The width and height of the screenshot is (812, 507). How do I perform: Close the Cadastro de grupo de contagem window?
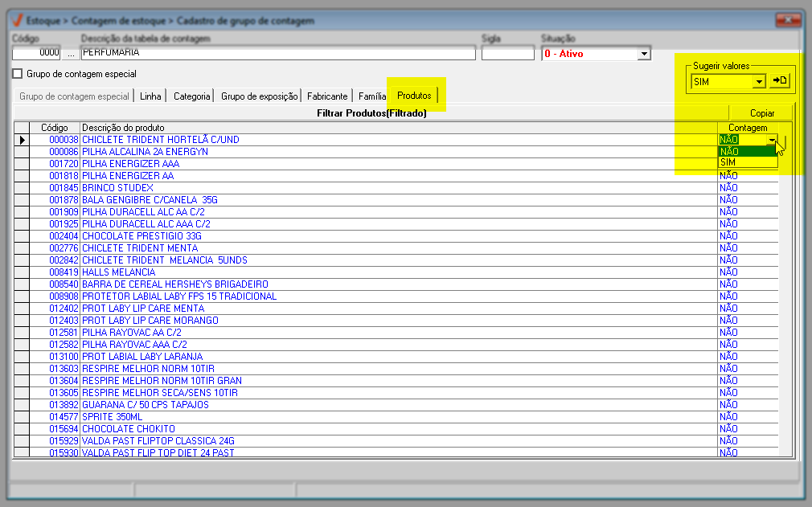tap(788, 20)
